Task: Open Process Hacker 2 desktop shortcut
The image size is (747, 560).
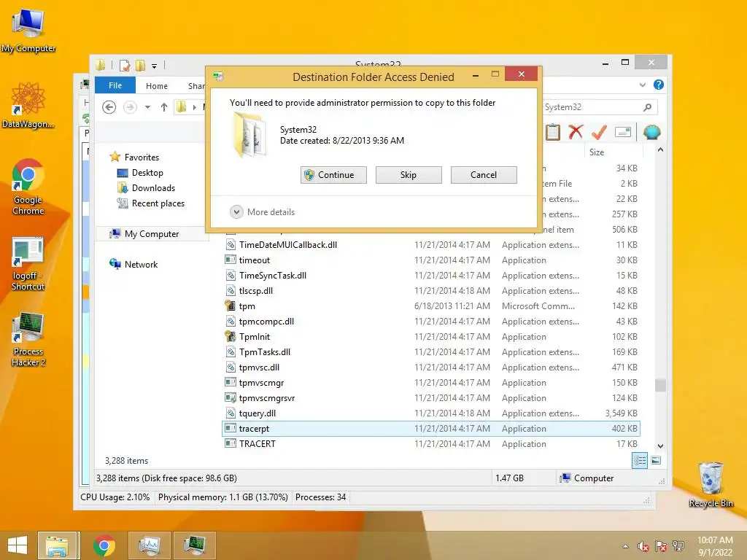Action: 28,339
